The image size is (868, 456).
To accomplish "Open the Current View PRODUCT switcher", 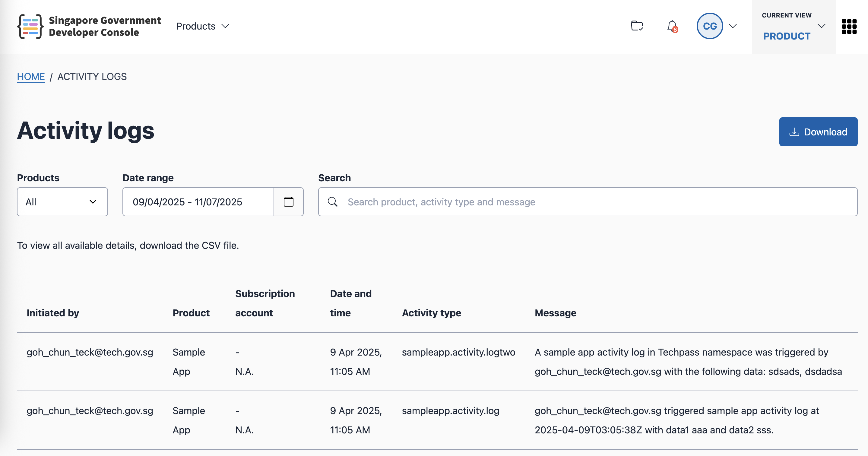I will tap(794, 26).
